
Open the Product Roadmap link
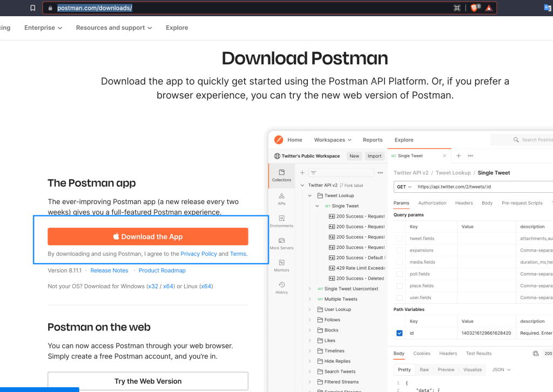pyautogui.click(x=162, y=271)
